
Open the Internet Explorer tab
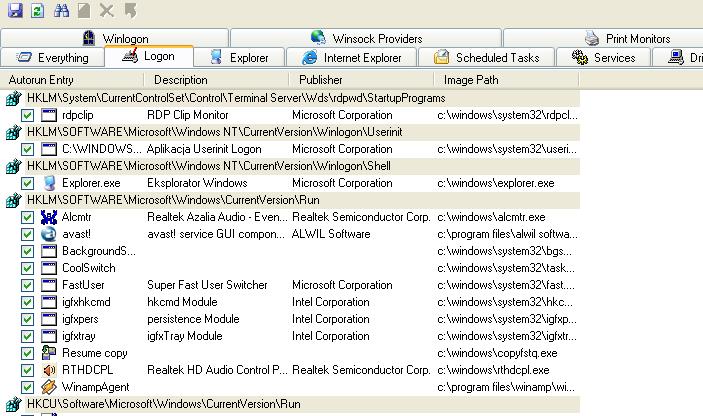click(352, 58)
